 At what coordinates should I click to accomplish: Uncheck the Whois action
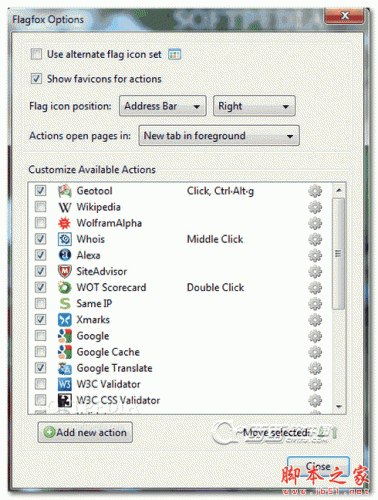(41, 239)
